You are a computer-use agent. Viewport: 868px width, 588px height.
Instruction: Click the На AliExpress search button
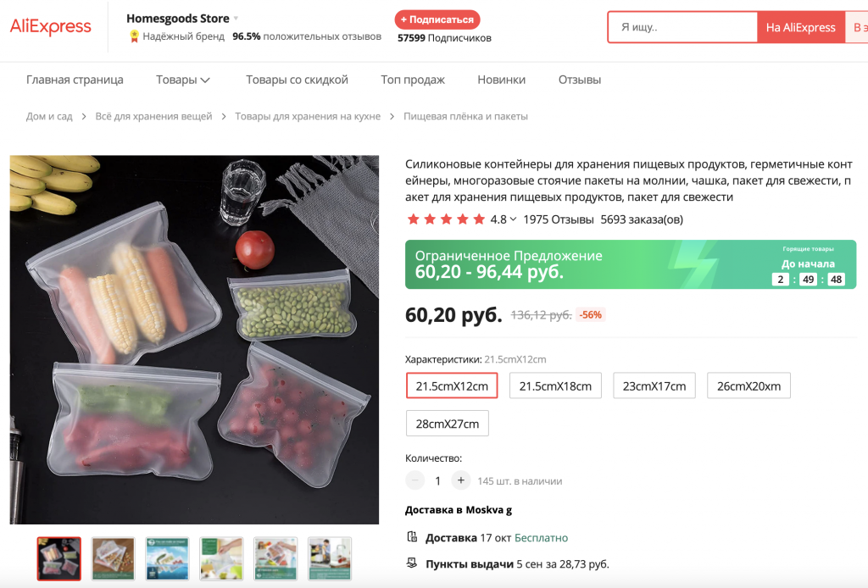click(x=800, y=27)
